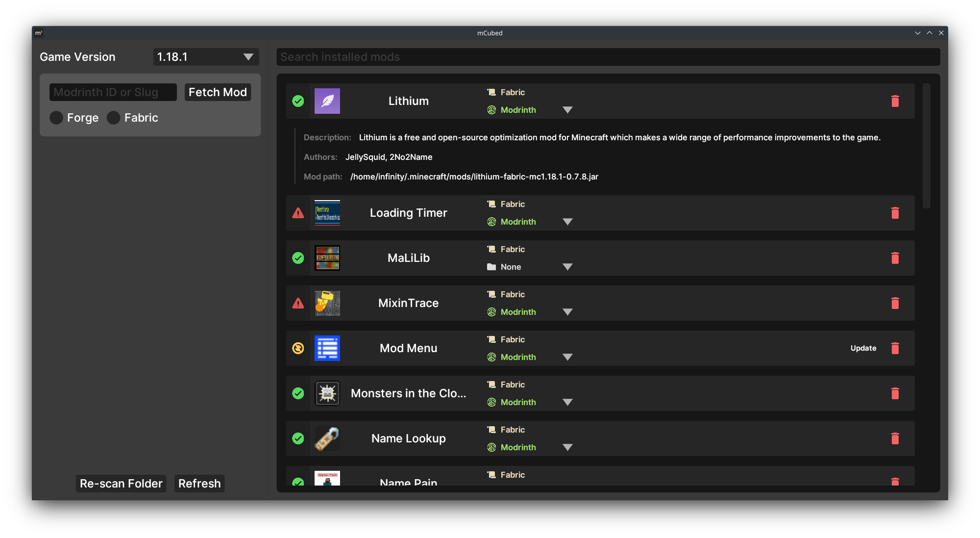980x538 pixels.
Task: Click the green checkmark beside Name Lookup
Action: pos(298,438)
